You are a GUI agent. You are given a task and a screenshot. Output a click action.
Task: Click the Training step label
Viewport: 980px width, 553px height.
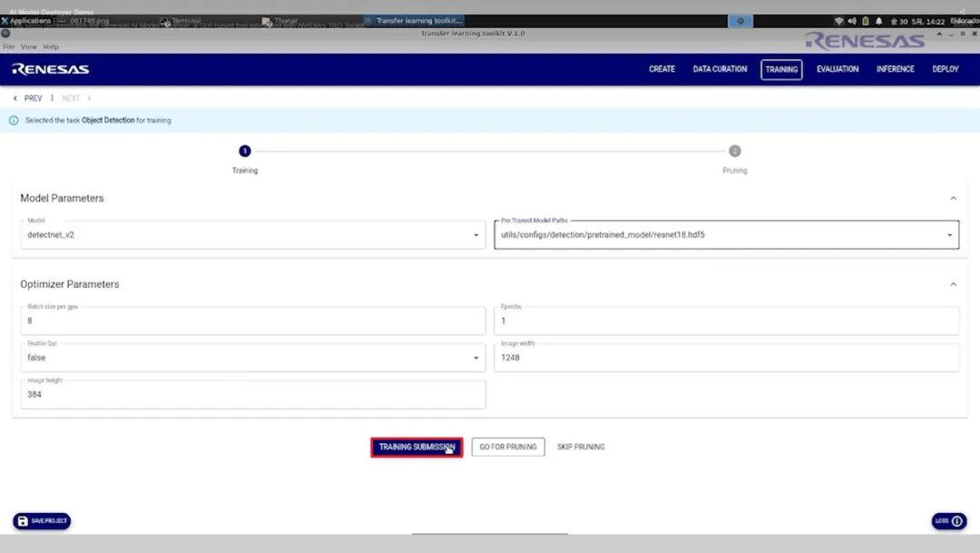244,170
